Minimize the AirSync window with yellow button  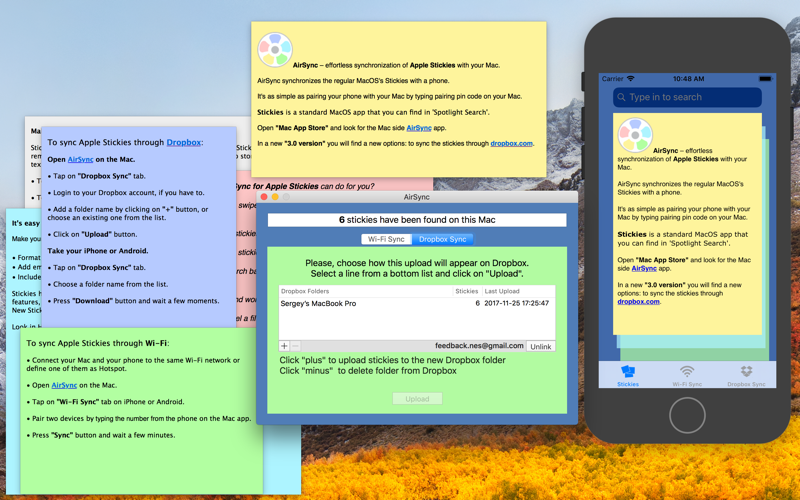(275, 197)
